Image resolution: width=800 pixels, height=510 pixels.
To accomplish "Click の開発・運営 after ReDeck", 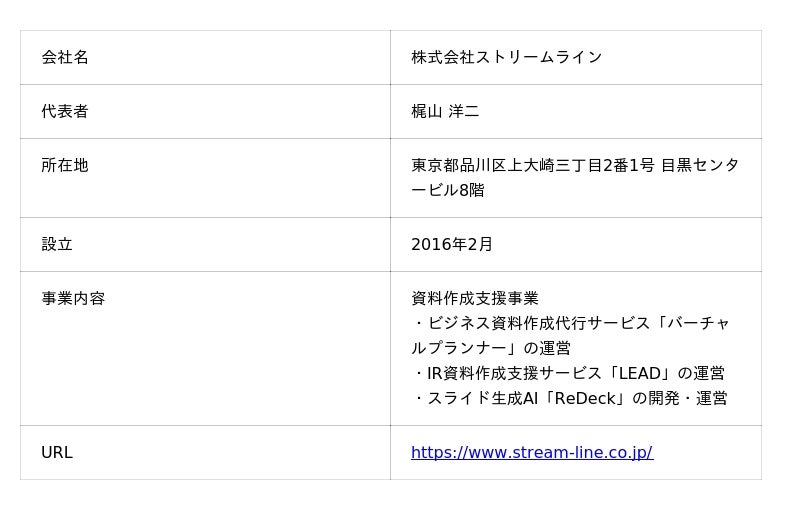I will click(x=681, y=398).
